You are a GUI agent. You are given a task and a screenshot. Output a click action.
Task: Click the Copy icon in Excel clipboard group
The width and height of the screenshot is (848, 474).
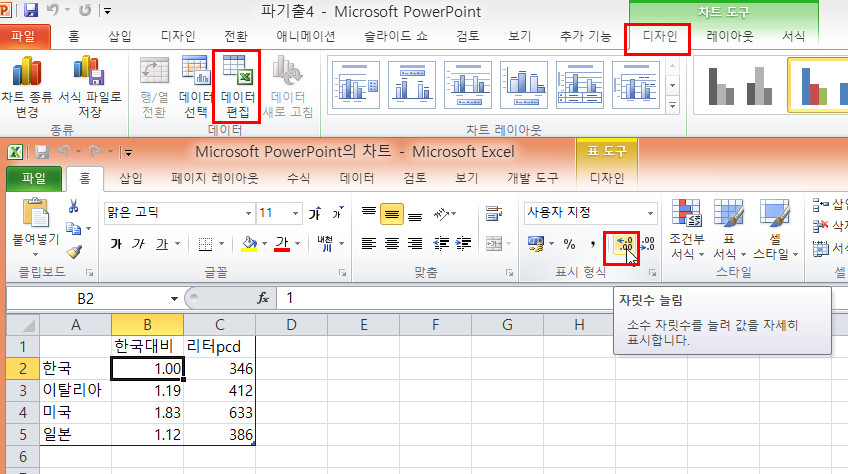coord(73,229)
